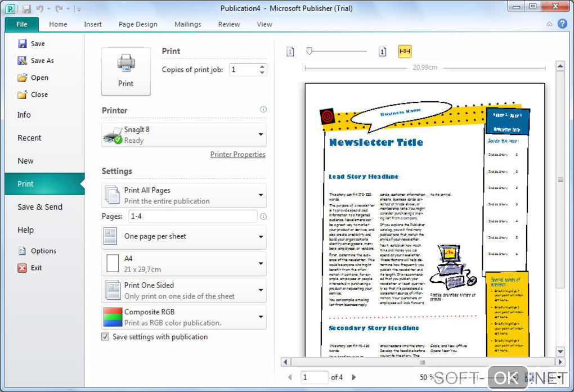Expand the One page per sheet dropdown

[184, 236]
